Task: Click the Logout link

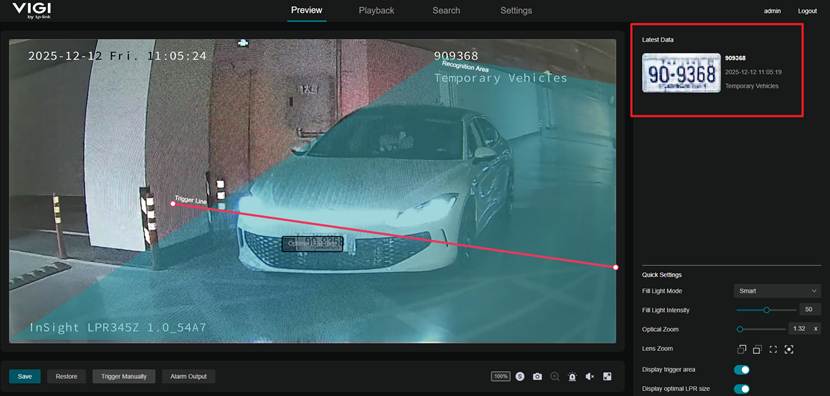Action: (x=807, y=11)
